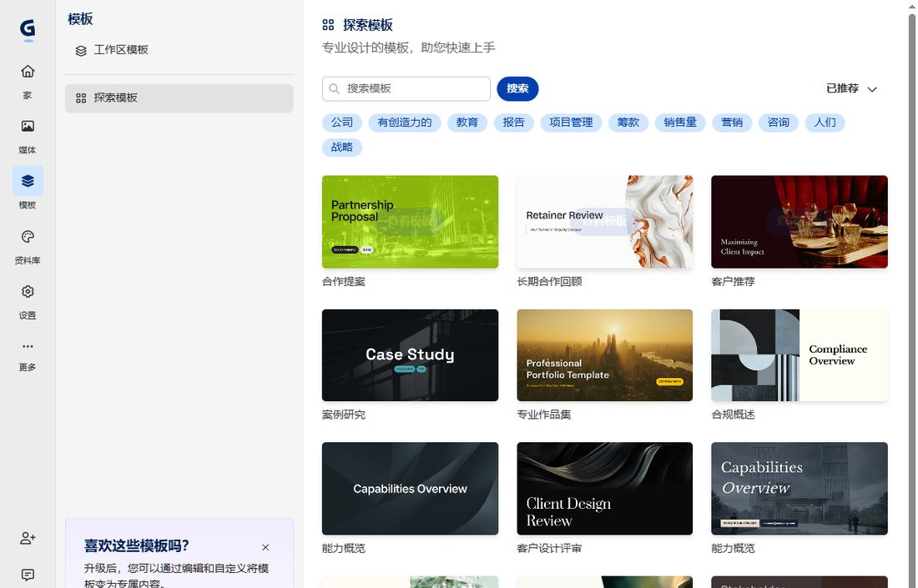Click the 合作提案 caption

click(344, 281)
